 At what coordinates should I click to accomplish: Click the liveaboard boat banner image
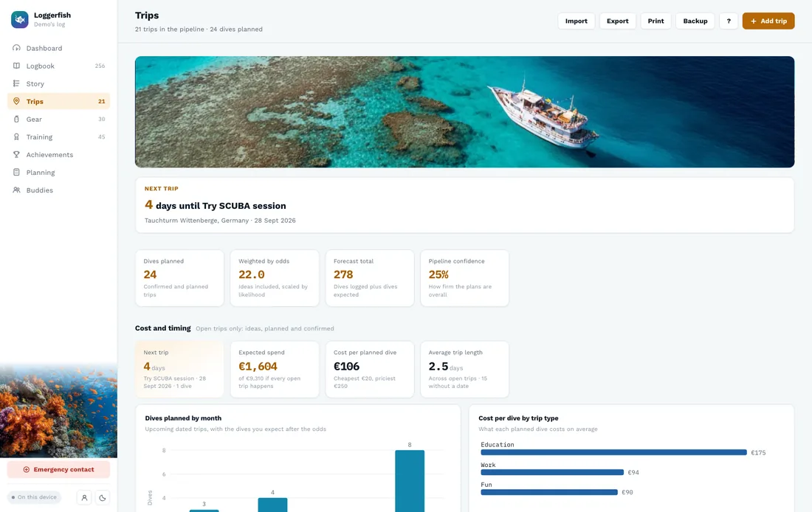pyautogui.click(x=464, y=112)
